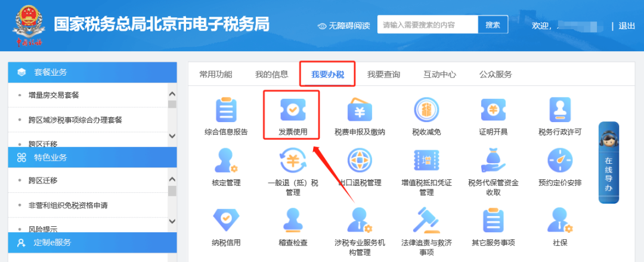This screenshot has height=262, width=644.
Task: Open 法律追责与救济事项 gavel icon
Action: 426,220
